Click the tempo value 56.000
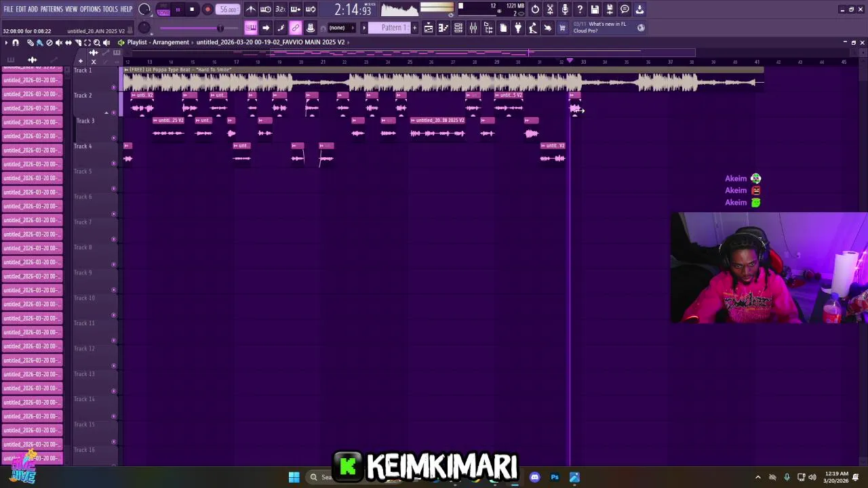The width and height of the screenshot is (868, 488). [229, 9]
